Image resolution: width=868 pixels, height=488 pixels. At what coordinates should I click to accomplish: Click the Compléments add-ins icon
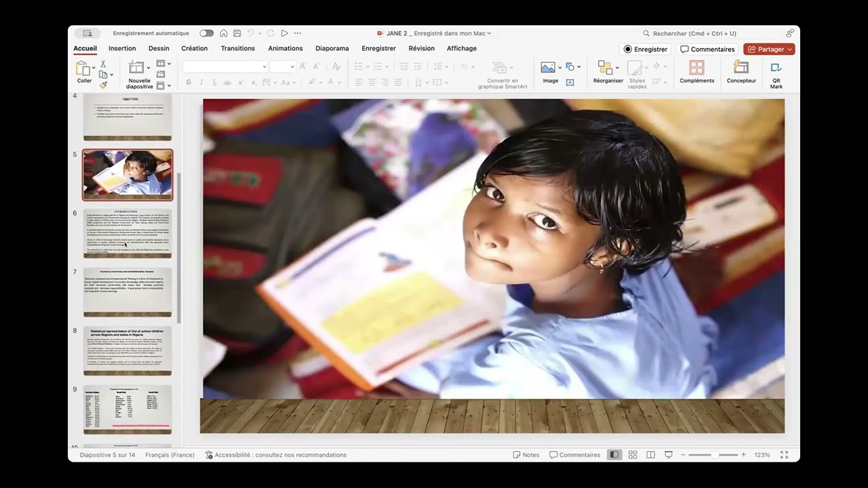(696, 67)
